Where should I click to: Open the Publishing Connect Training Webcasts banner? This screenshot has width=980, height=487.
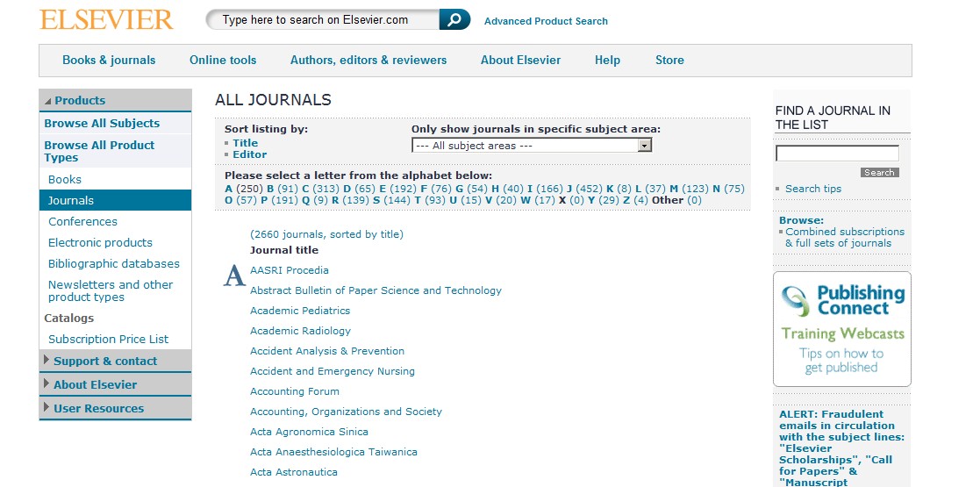tap(842, 329)
